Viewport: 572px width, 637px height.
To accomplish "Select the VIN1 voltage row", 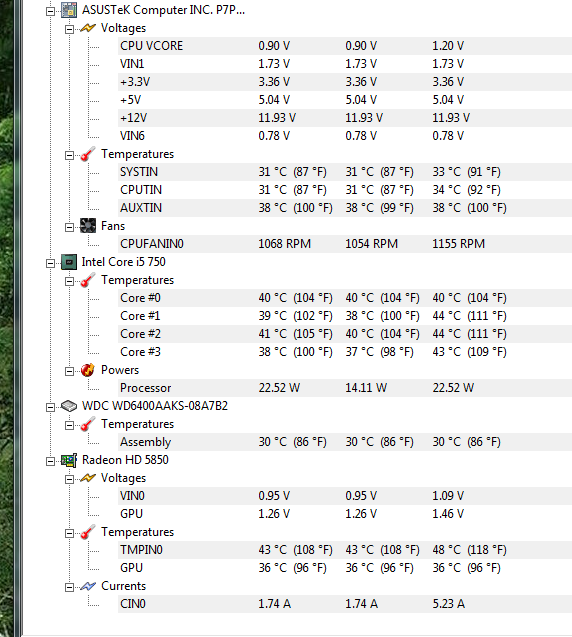I will point(345,64).
